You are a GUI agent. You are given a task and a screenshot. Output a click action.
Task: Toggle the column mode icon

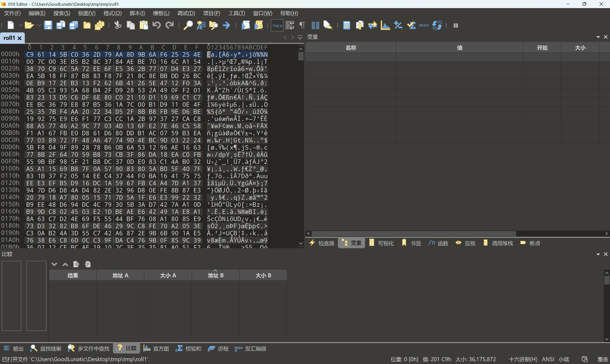tap(315, 25)
